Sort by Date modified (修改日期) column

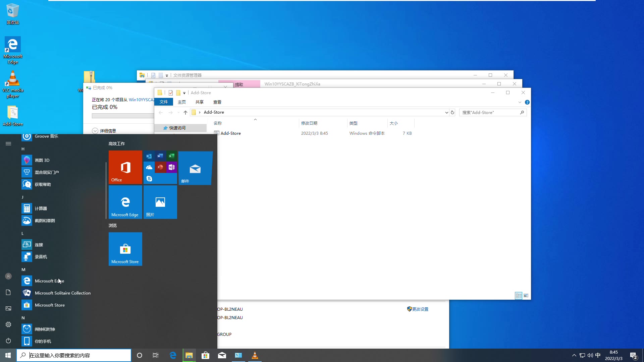pos(323,123)
